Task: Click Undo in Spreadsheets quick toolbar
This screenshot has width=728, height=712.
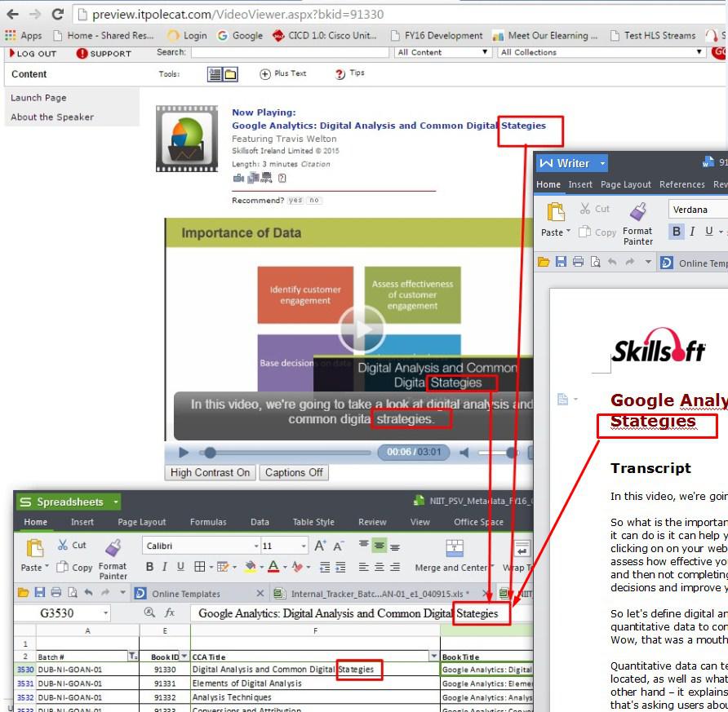Action: (89, 592)
